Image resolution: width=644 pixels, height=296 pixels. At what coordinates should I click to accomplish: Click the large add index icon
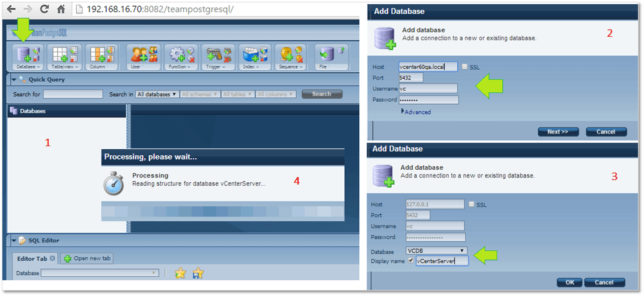point(252,55)
